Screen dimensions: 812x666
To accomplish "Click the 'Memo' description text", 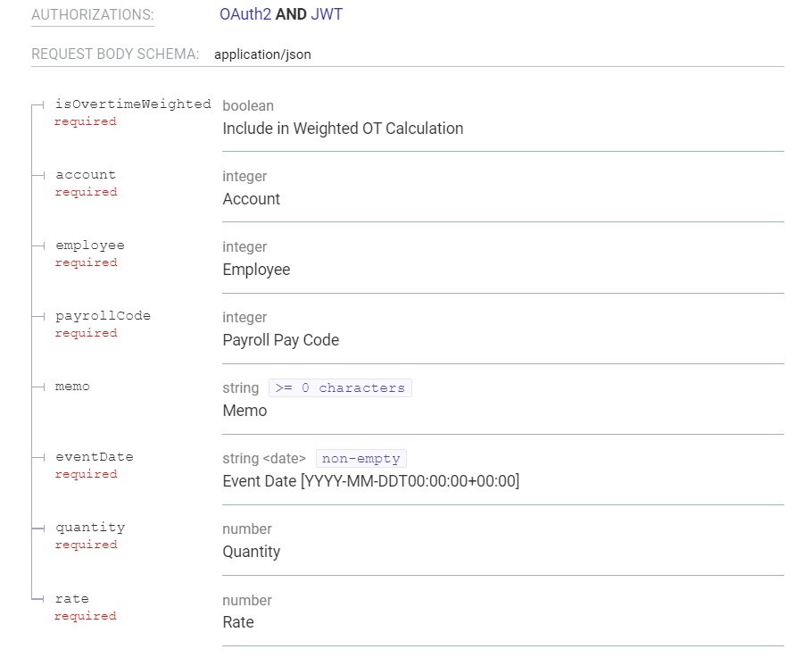I will (244, 411).
